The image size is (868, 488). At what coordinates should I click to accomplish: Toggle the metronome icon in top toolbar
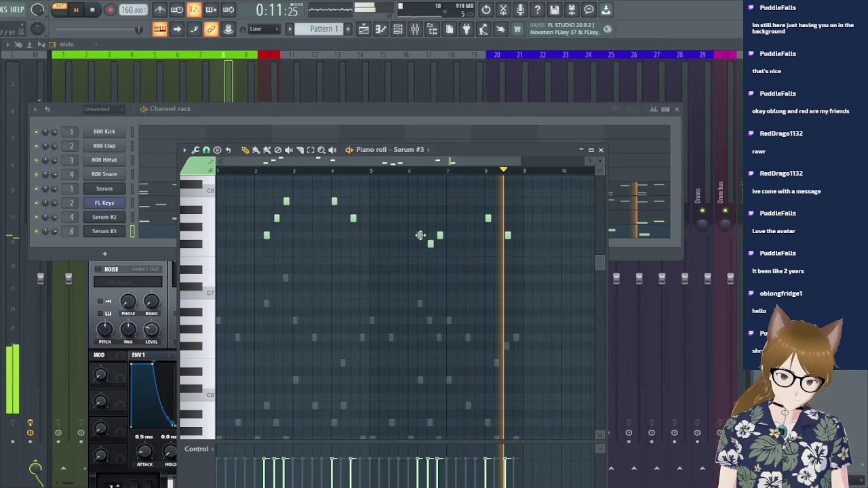(160, 9)
